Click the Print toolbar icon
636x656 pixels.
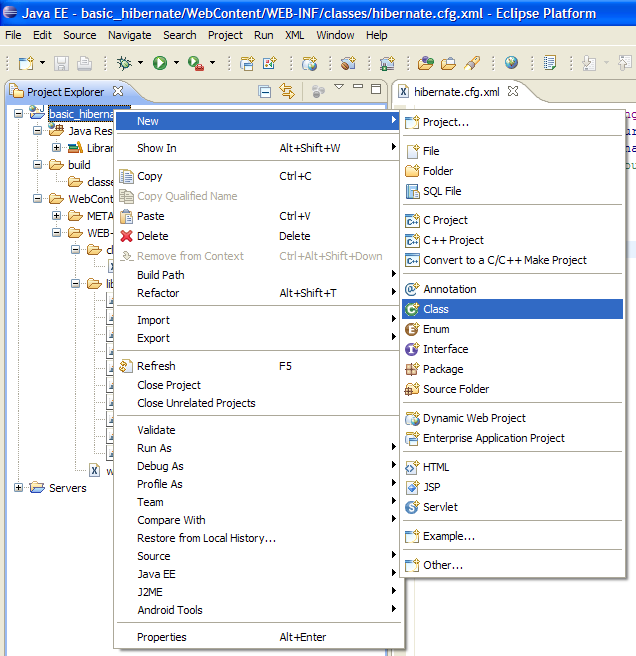(84, 63)
